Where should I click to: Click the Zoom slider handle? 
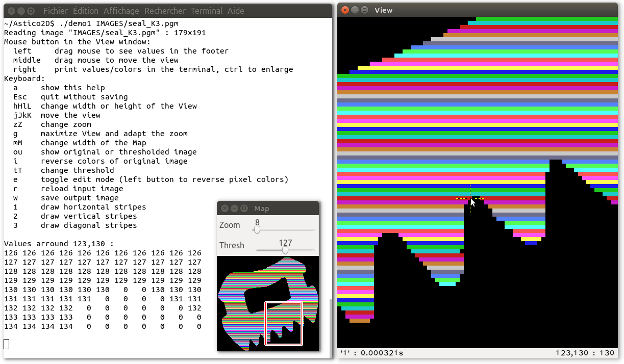tap(257, 230)
